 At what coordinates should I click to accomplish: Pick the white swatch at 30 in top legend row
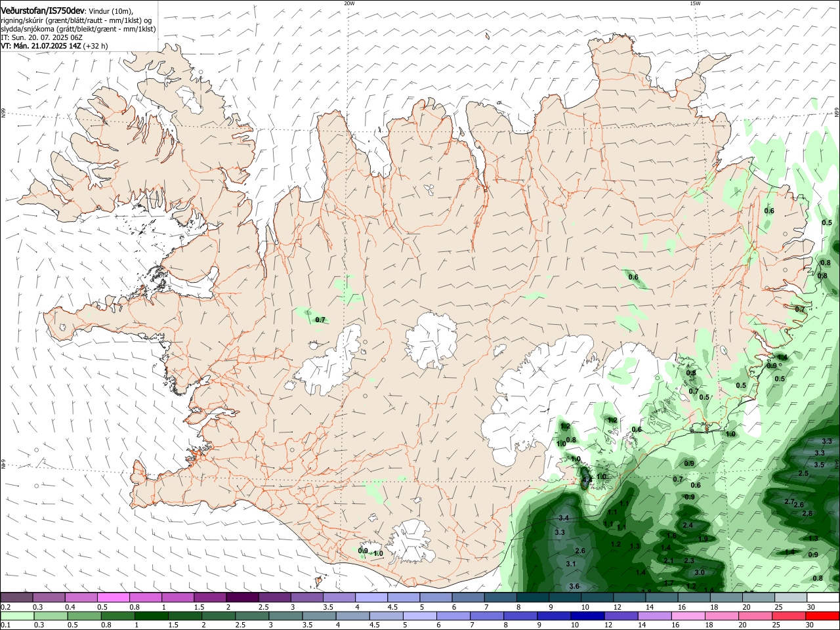click(x=822, y=598)
